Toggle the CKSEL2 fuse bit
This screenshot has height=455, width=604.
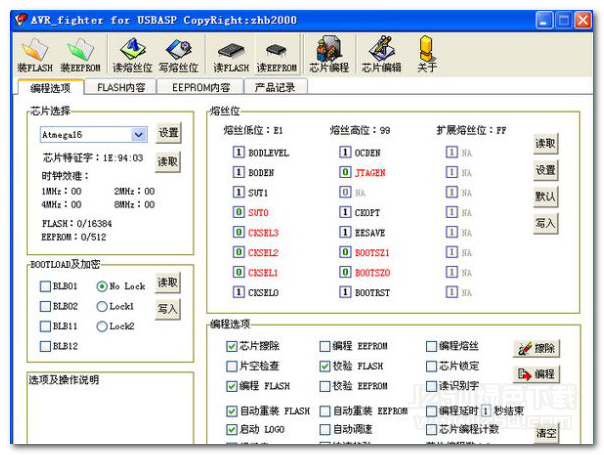point(238,252)
